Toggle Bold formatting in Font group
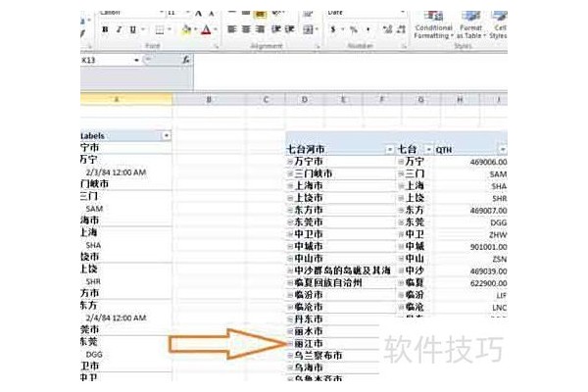This screenshot has height=392, width=588. coord(105,29)
